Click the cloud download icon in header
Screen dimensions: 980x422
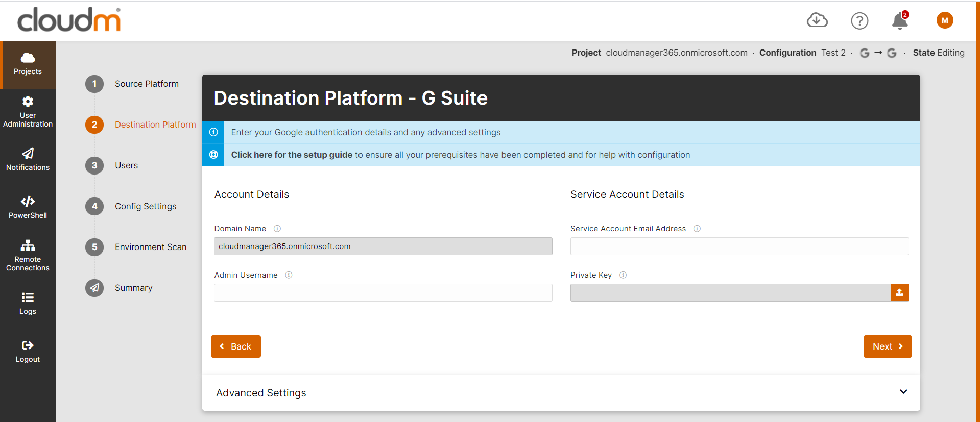pyautogui.click(x=817, y=20)
